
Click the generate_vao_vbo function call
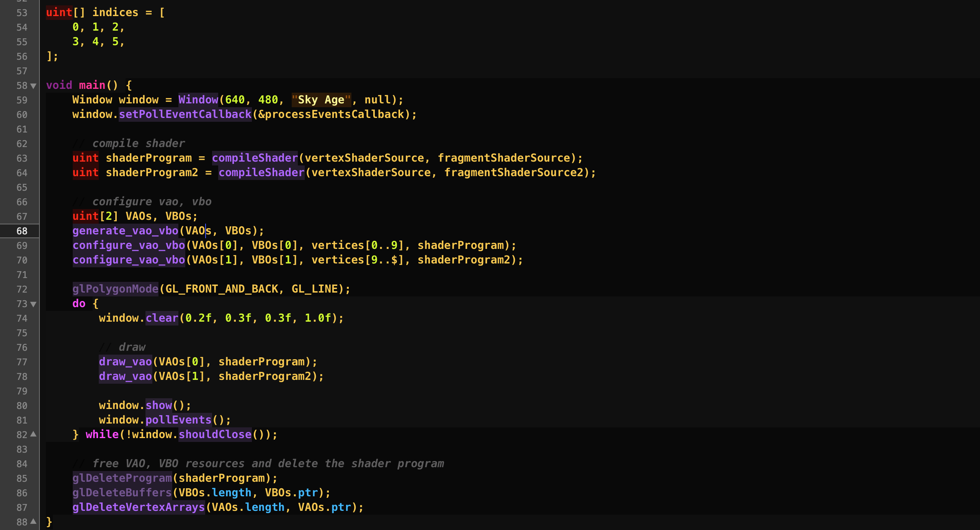[x=125, y=231]
